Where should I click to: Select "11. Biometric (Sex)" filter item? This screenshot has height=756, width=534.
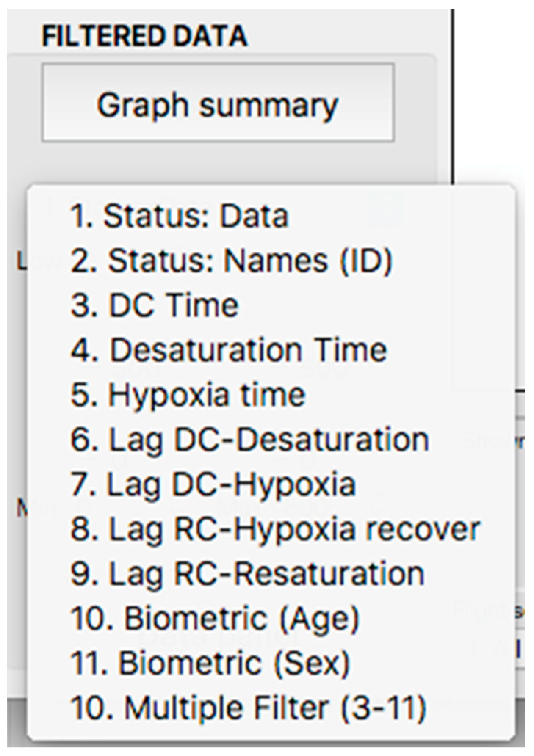[x=210, y=664]
